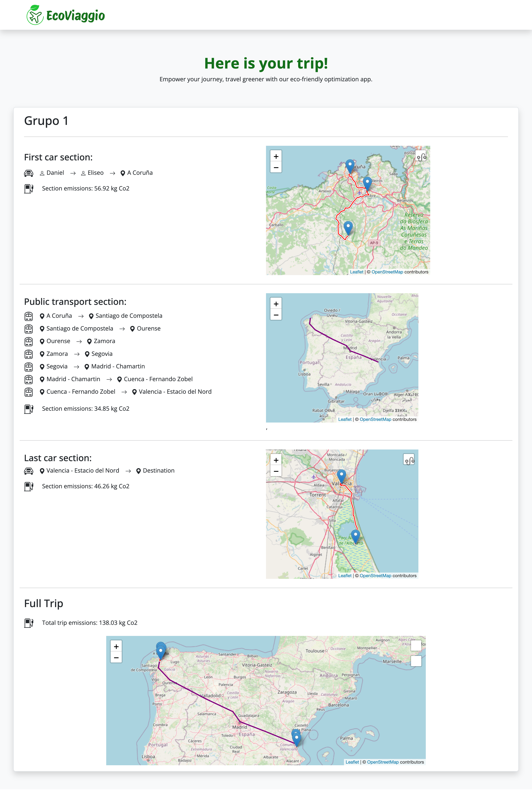Zoom out on the first car section map
The height and width of the screenshot is (807, 532).
coord(276,168)
